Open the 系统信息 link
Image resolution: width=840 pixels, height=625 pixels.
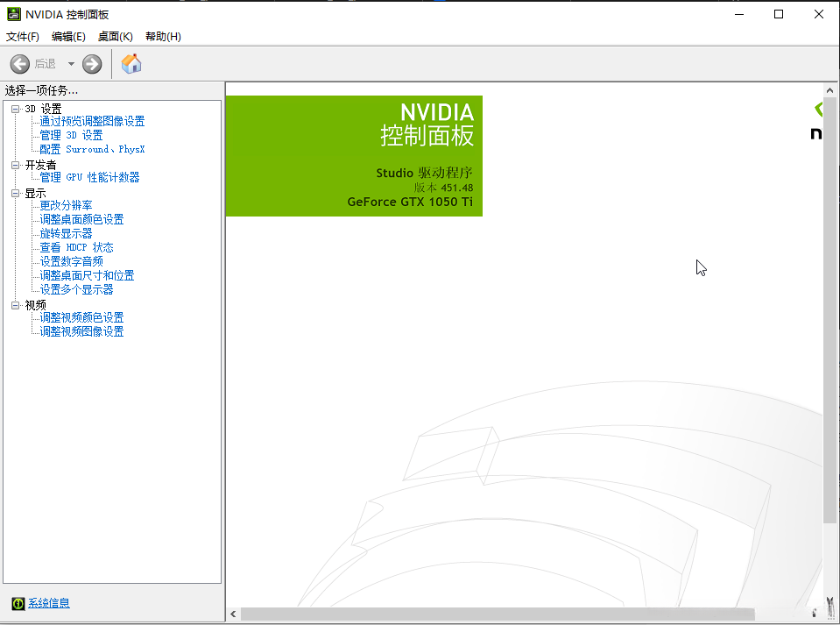tap(49, 603)
